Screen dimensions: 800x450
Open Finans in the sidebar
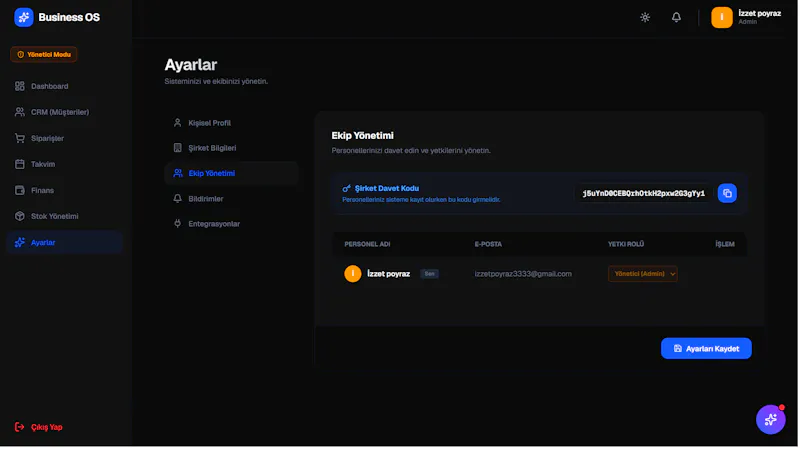64,191
